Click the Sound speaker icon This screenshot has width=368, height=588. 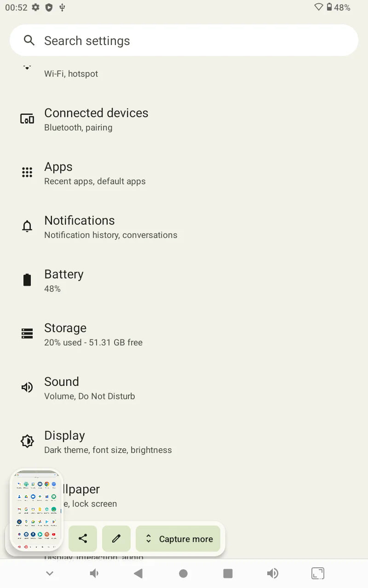pos(27,387)
